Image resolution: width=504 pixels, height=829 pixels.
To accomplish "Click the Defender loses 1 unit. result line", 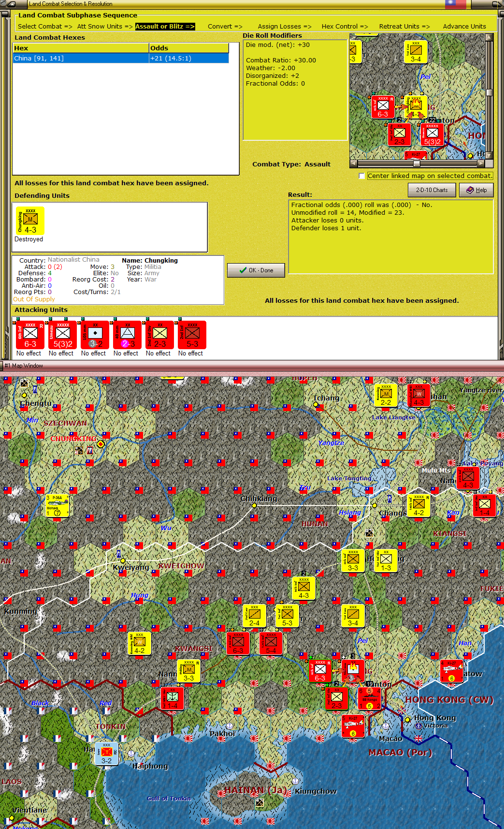I will [x=326, y=228].
